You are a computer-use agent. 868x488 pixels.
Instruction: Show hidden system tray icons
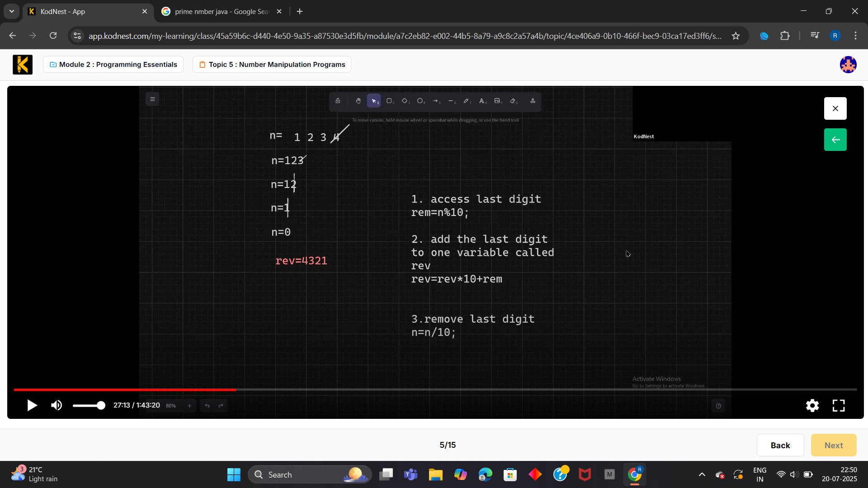702,474
